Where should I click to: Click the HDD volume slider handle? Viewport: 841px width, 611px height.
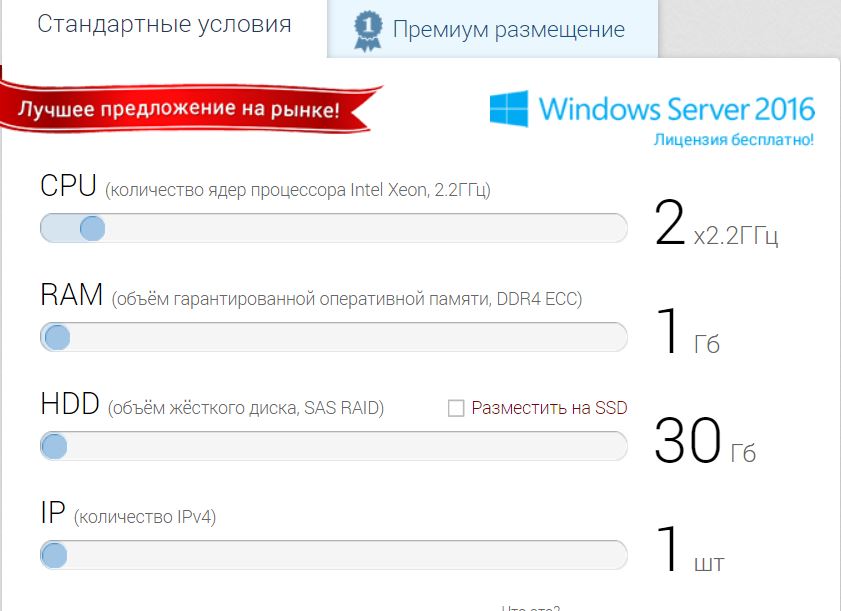pos(54,446)
